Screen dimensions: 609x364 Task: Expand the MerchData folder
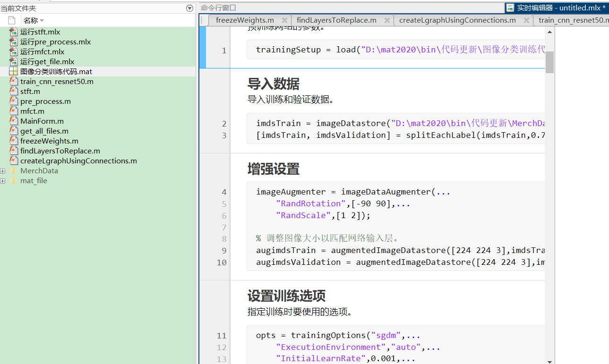[x=3, y=171]
